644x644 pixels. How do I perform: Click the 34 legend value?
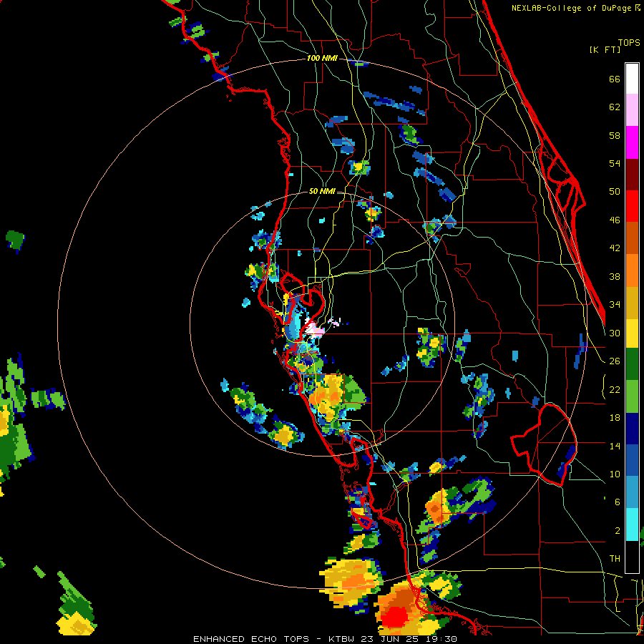(x=615, y=305)
